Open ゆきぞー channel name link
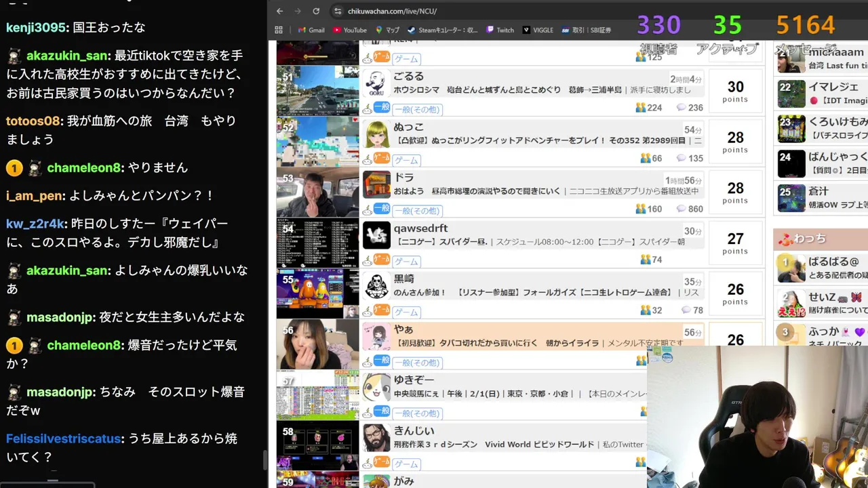 click(x=414, y=380)
